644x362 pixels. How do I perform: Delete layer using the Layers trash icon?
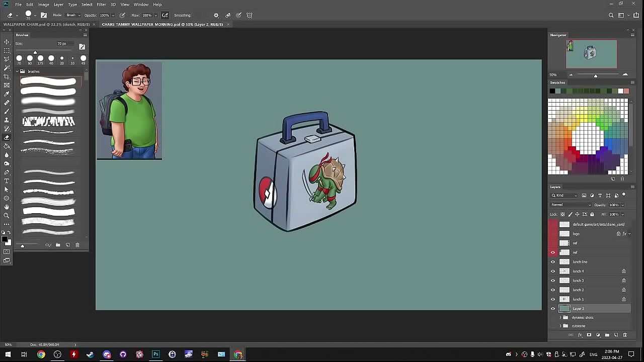tap(625, 335)
